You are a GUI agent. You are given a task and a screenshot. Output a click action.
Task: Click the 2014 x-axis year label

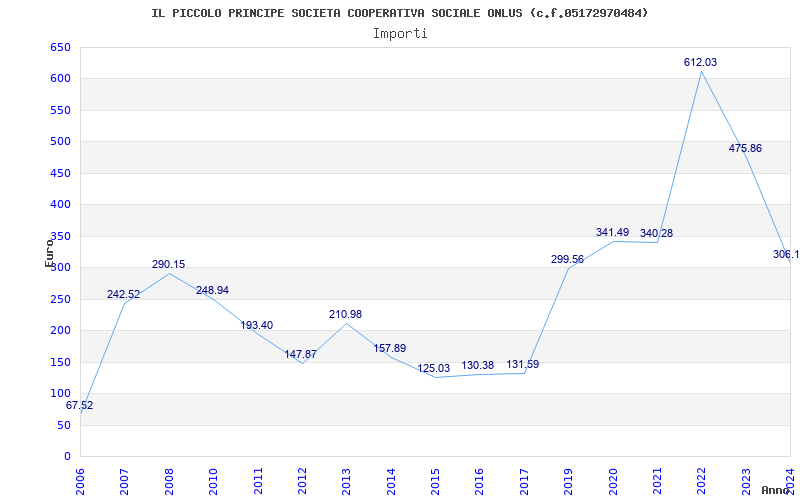click(x=391, y=481)
